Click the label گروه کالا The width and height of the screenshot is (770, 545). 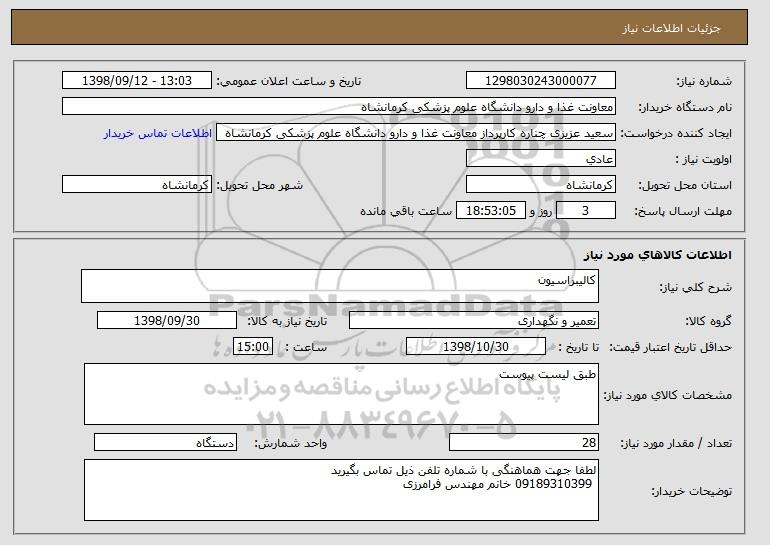708,322
